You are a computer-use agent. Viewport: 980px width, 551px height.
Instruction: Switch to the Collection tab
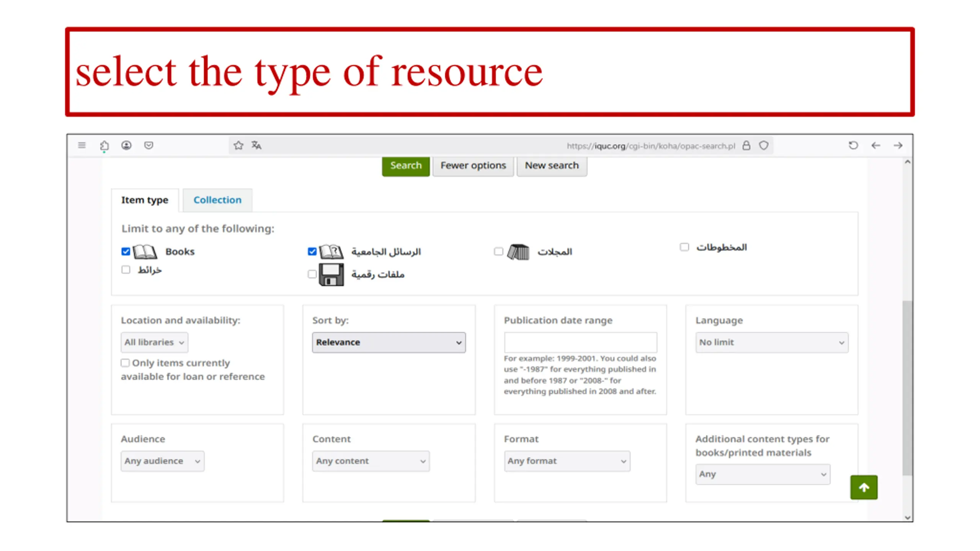217,200
